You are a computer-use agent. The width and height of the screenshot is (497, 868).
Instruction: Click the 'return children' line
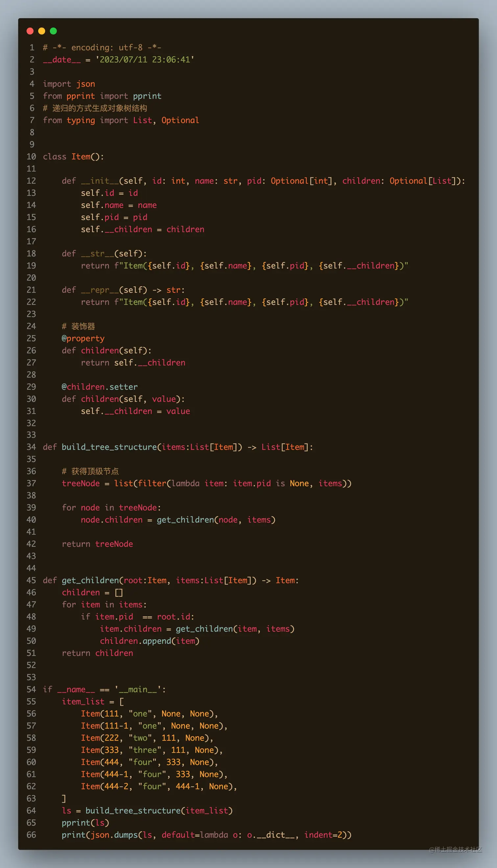[97, 653]
